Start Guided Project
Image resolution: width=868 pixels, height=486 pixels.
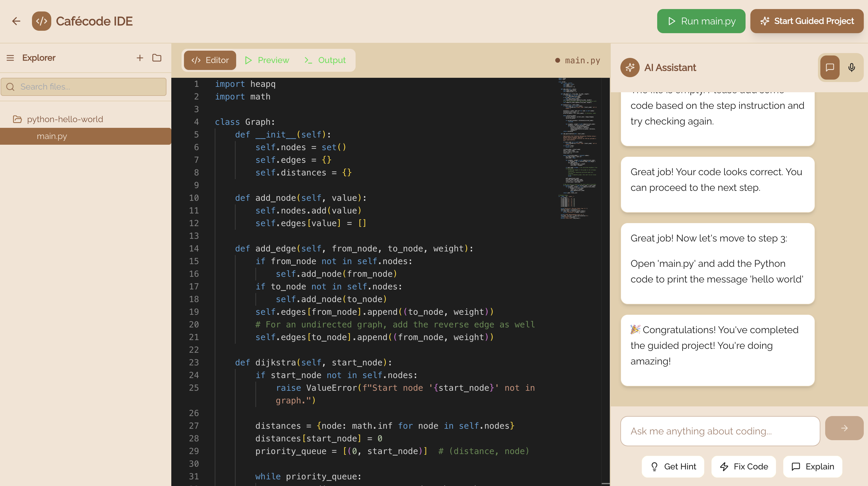pyautogui.click(x=807, y=21)
